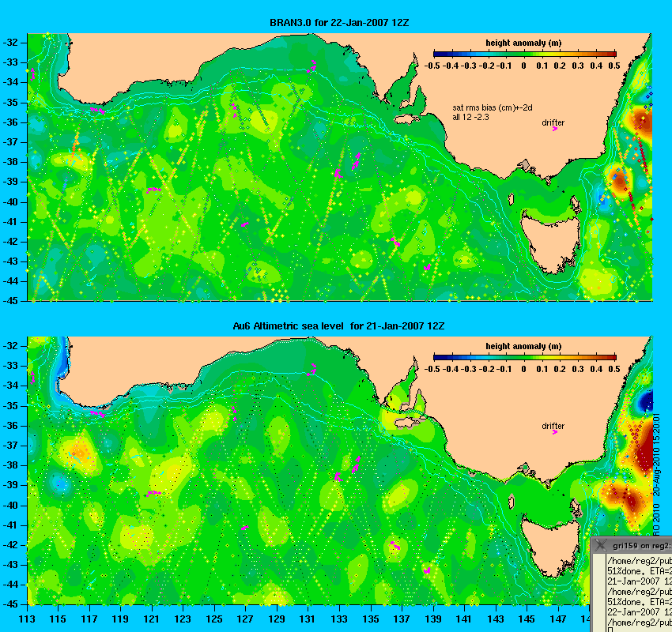
Task: Focus the 'gri159 on reg2:' terminal title
Action: point(642,546)
